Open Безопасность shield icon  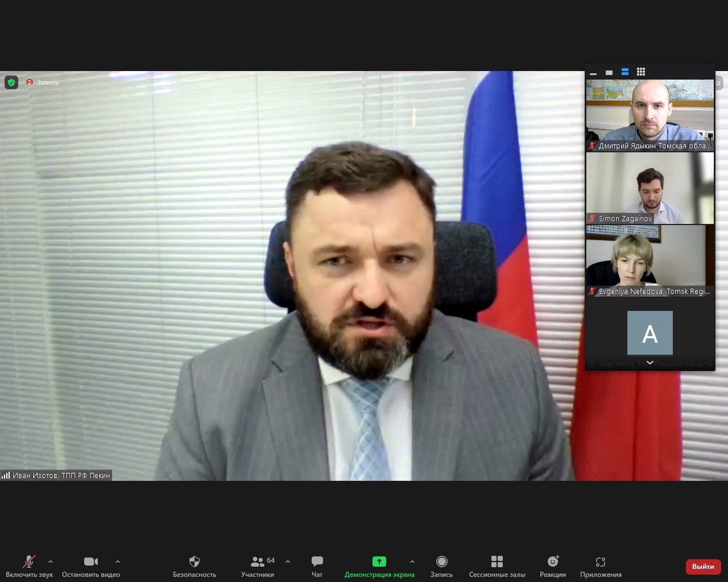point(195,562)
